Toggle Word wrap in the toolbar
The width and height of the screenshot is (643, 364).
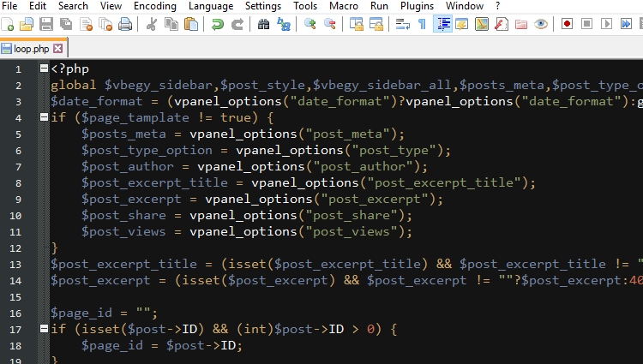(x=403, y=24)
